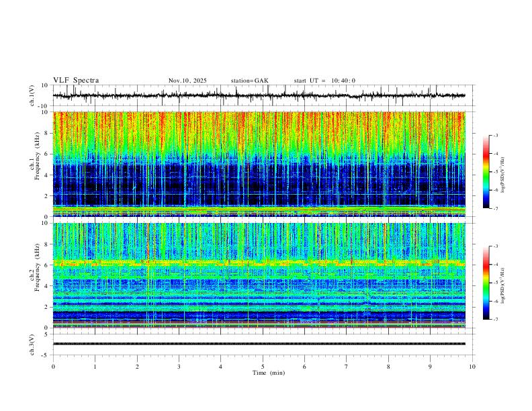Click the yellow 6 kHz band in ch.2 spectrogram

tap(259, 263)
